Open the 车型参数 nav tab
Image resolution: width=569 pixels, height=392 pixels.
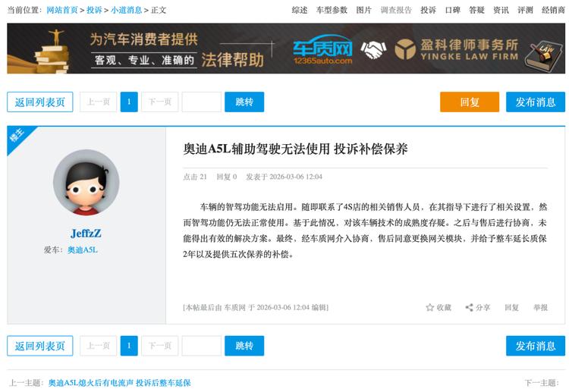[332, 10]
